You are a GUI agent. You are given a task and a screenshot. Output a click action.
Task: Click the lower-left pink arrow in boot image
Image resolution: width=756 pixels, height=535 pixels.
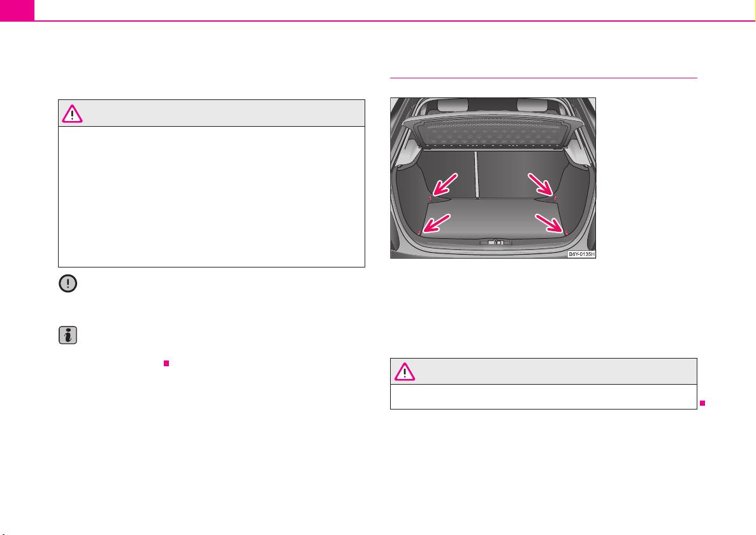click(437, 223)
